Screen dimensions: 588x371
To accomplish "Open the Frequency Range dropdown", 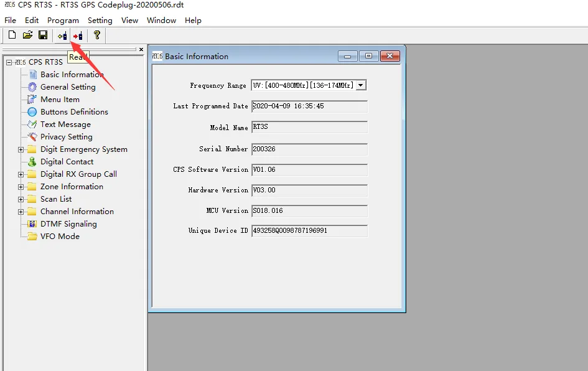I will click(360, 85).
